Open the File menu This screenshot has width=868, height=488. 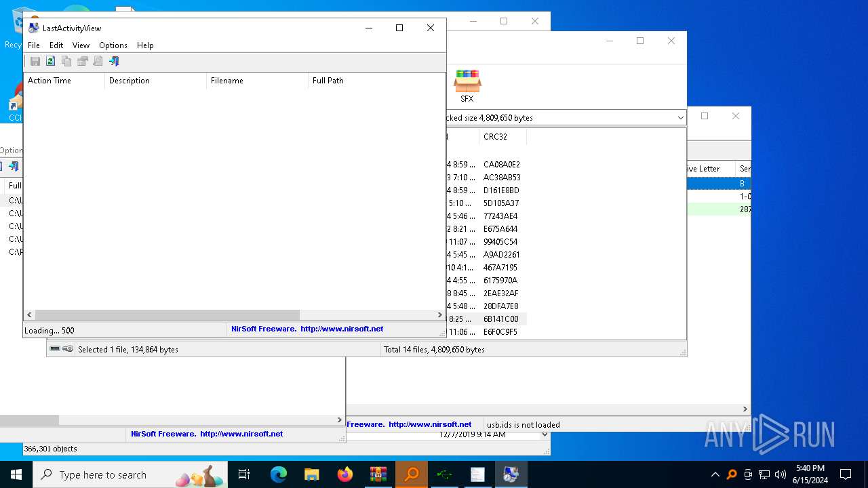[34, 45]
